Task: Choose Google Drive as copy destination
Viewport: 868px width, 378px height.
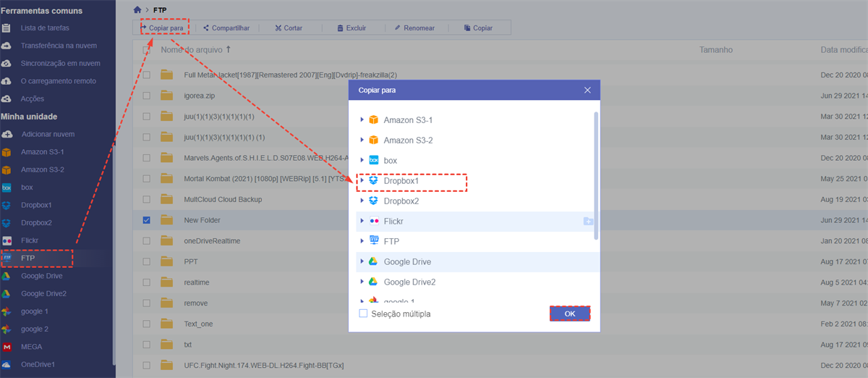Action: pyautogui.click(x=408, y=261)
